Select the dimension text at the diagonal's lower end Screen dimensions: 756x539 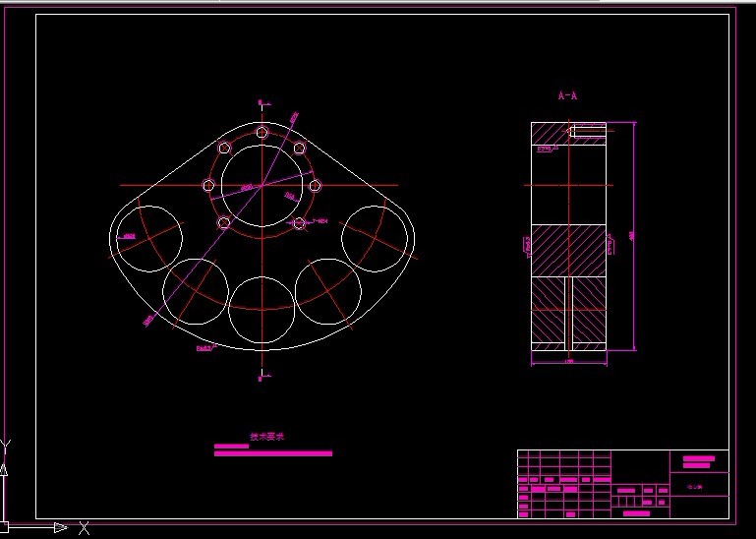coord(148,320)
